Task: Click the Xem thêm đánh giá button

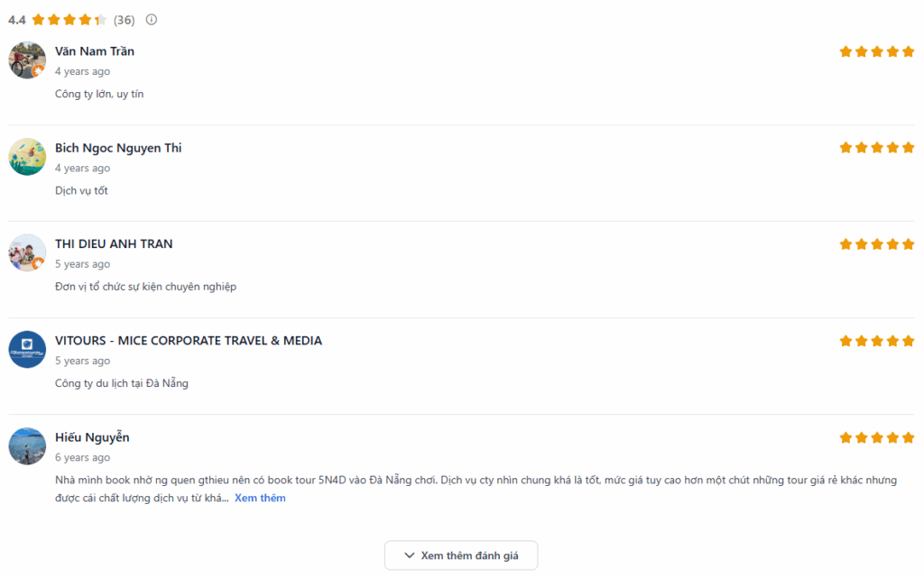Action: click(461, 555)
